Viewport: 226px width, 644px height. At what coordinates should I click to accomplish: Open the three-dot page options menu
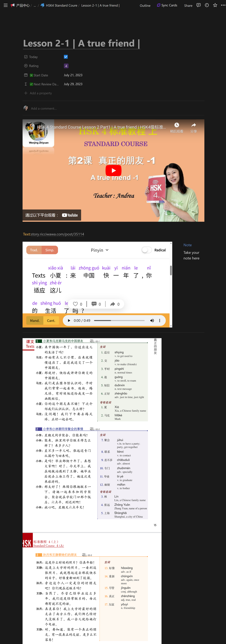pyautogui.click(x=223, y=5)
